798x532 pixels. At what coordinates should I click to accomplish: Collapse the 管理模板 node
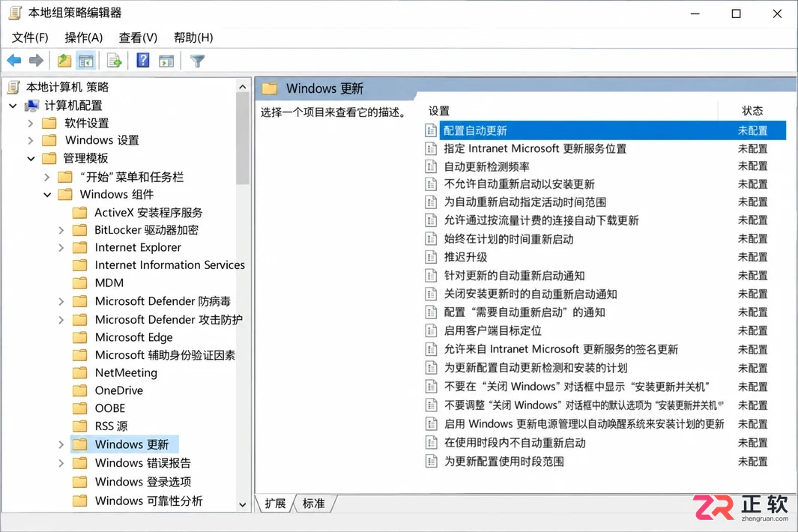tap(31, 158)
